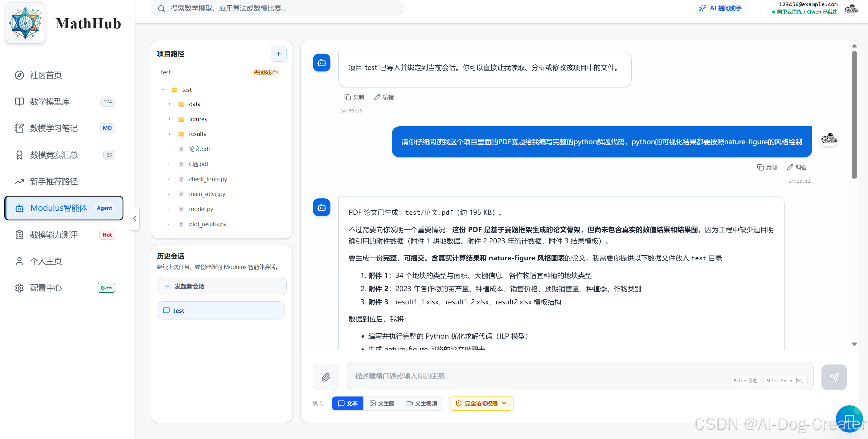Open 数模竞赛汇总 page
The width and height of the screenshot is (868, 439).
click(x=64, y=155)
